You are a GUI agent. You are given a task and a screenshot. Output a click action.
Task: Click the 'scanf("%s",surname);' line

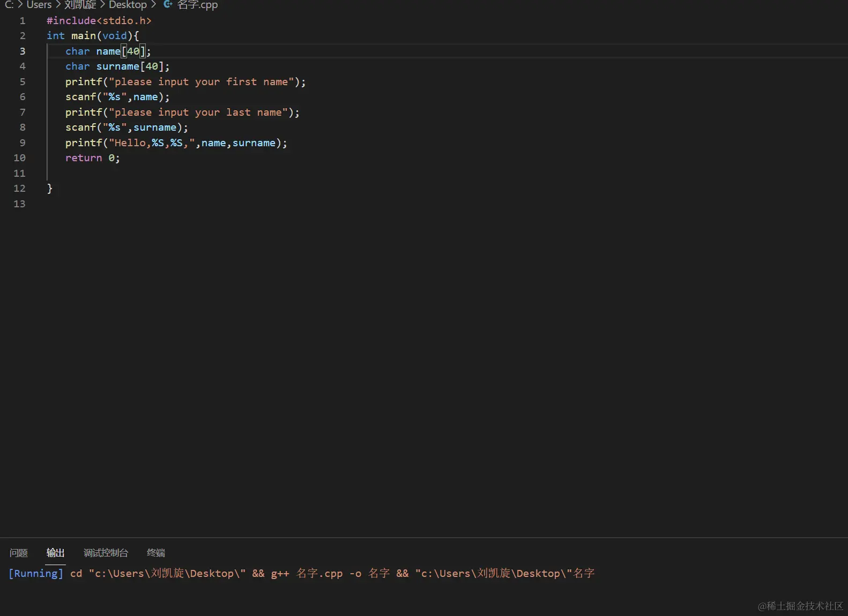[127, 127]
